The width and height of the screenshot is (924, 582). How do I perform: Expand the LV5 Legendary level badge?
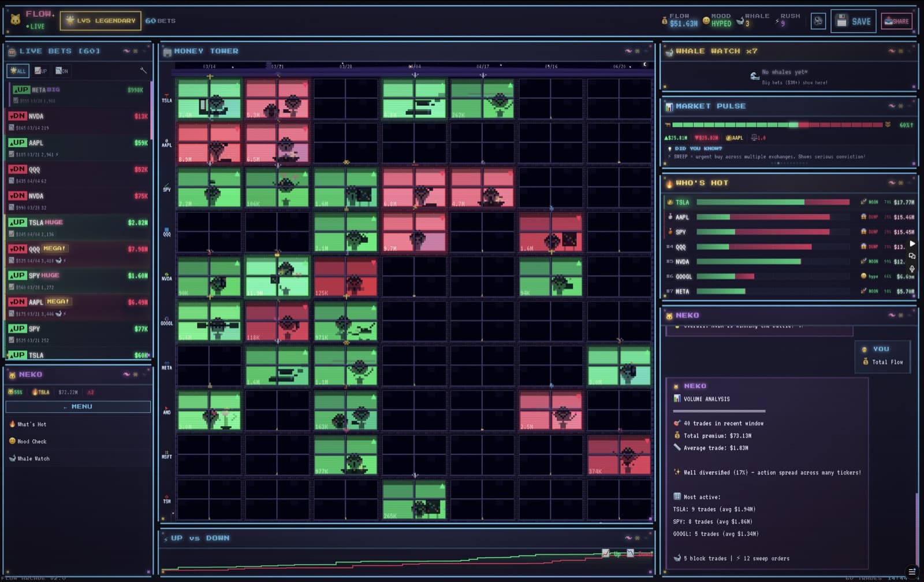point(100,21)
